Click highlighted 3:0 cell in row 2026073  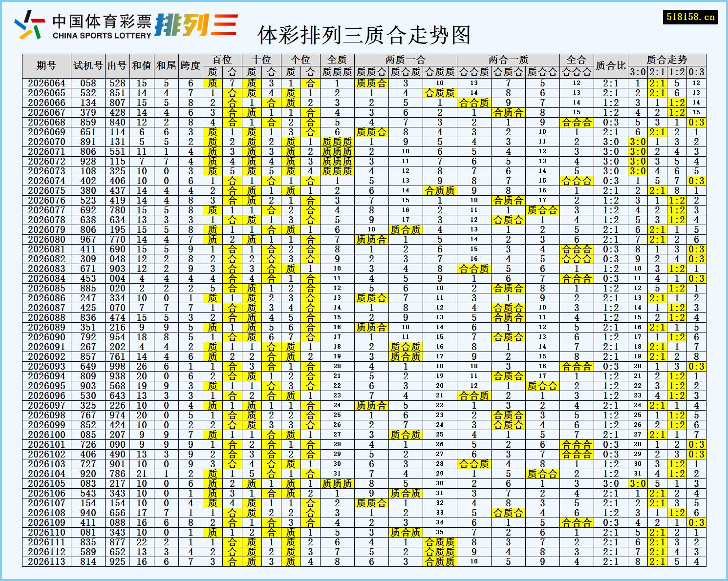(638, 171)
